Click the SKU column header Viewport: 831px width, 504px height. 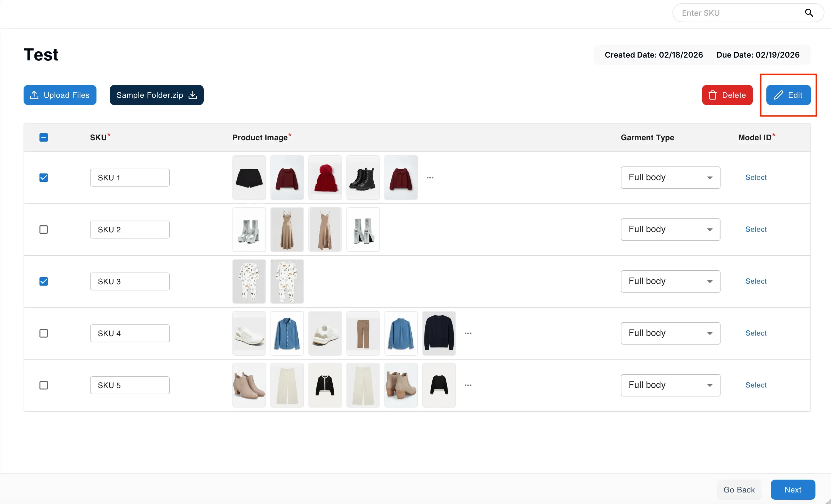pyautogui.click(x=100, y=137)
